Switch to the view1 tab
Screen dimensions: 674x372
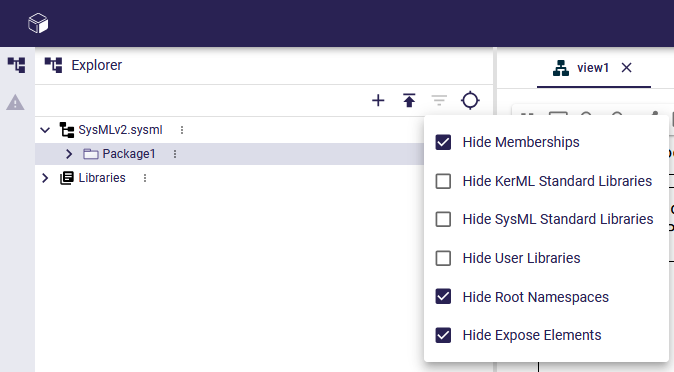(x=593, y=68)
